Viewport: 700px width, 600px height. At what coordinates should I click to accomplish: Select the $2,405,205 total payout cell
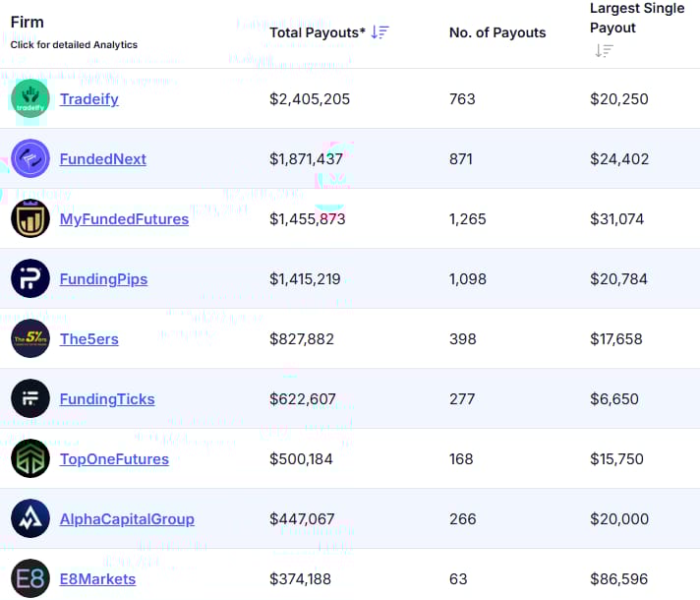pos(310,99)
